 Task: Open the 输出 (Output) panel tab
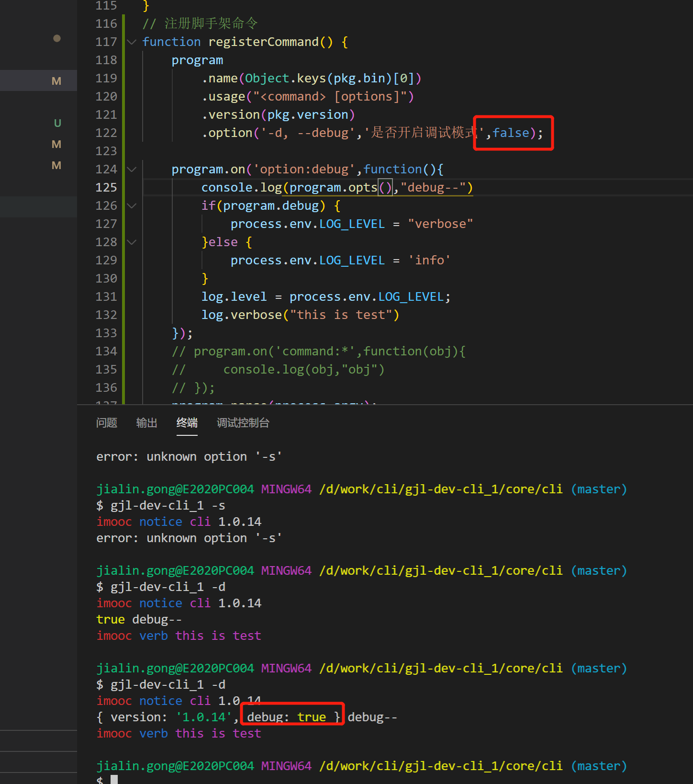point(147,423)
